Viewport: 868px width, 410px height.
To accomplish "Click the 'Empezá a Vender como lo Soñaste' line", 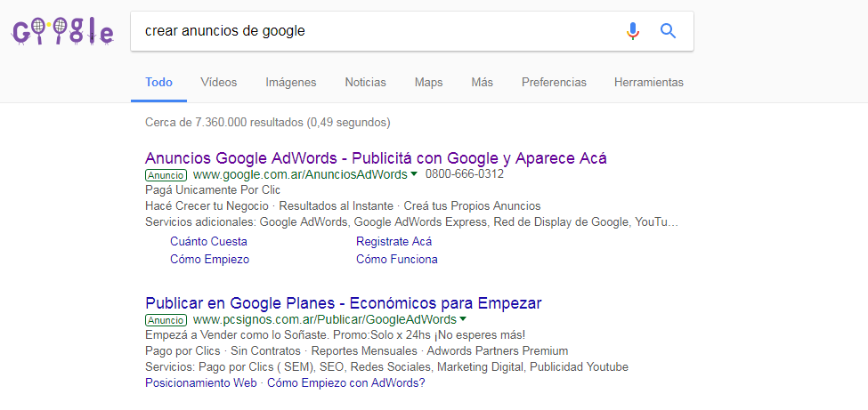I will tap(335, 335).
